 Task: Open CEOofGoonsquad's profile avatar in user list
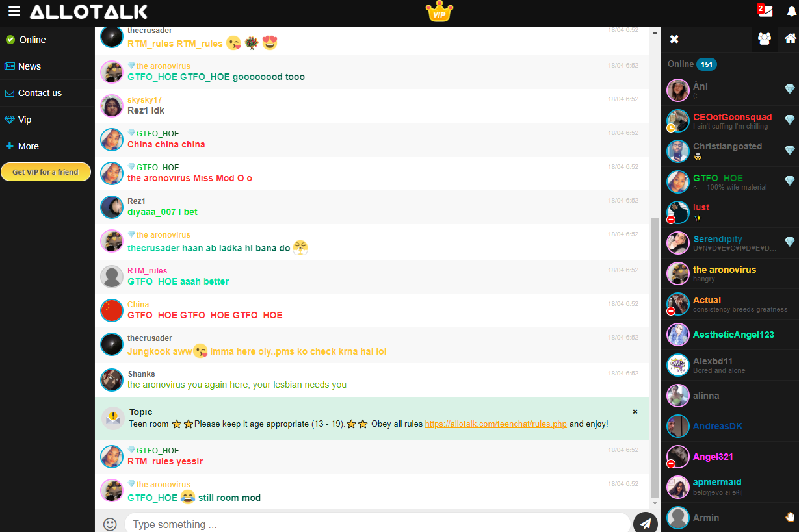tap(678, 121)
